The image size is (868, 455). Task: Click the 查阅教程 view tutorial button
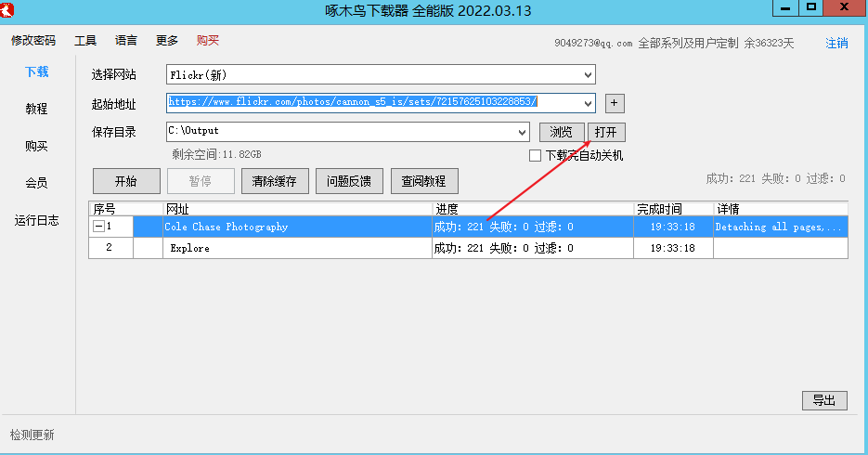pyautogui.click(x=424, y=181)
